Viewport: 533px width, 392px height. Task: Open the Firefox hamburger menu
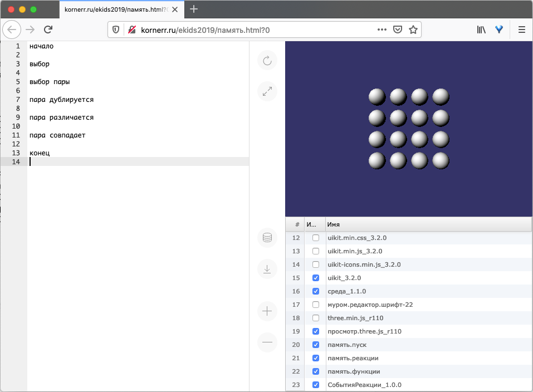coord(522,30)
